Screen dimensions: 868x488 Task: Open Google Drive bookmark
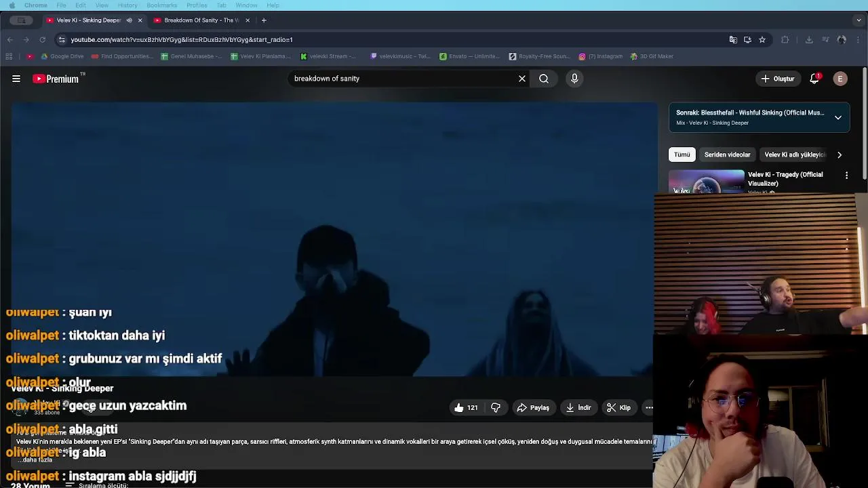tap(62, 56)
